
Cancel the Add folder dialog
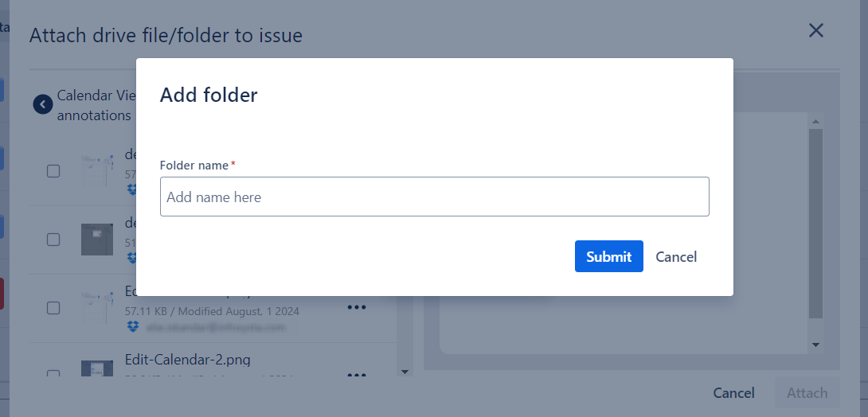tap(676, 256)
